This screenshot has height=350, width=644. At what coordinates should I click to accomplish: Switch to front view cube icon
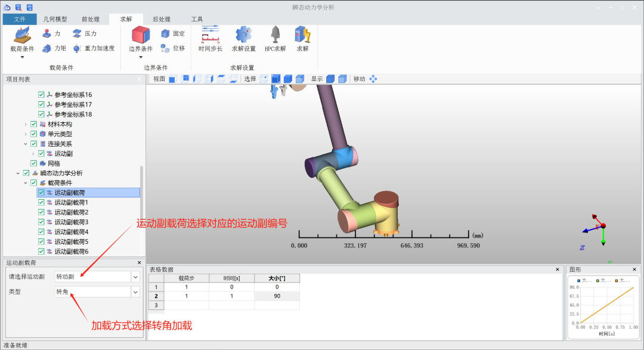tap(172, 79)
